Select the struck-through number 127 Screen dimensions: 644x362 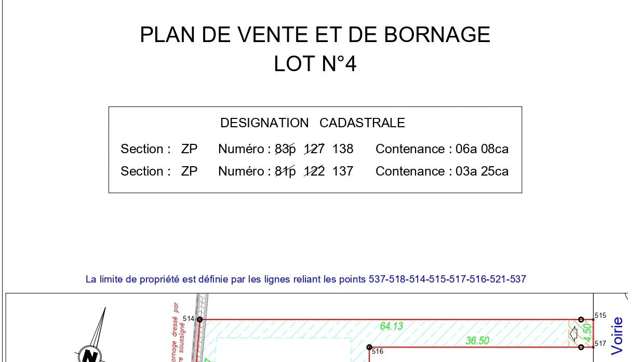(x=314, y=150)
